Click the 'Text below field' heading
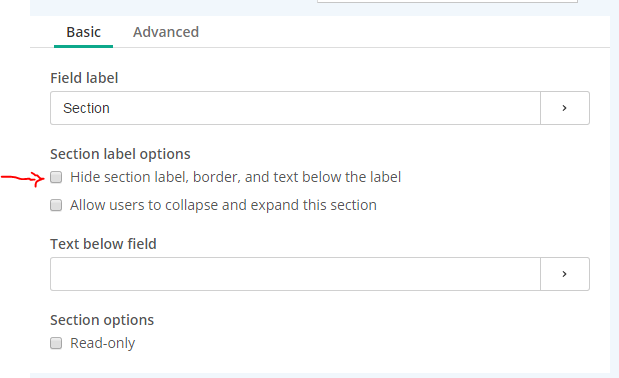 (x=103, y=244)
